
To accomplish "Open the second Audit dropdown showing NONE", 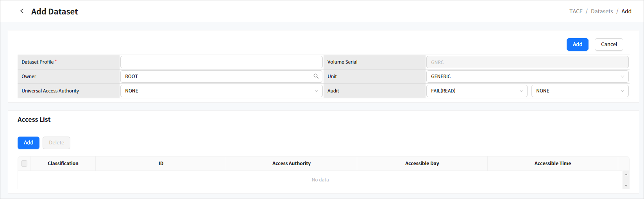I will (580, 91).
